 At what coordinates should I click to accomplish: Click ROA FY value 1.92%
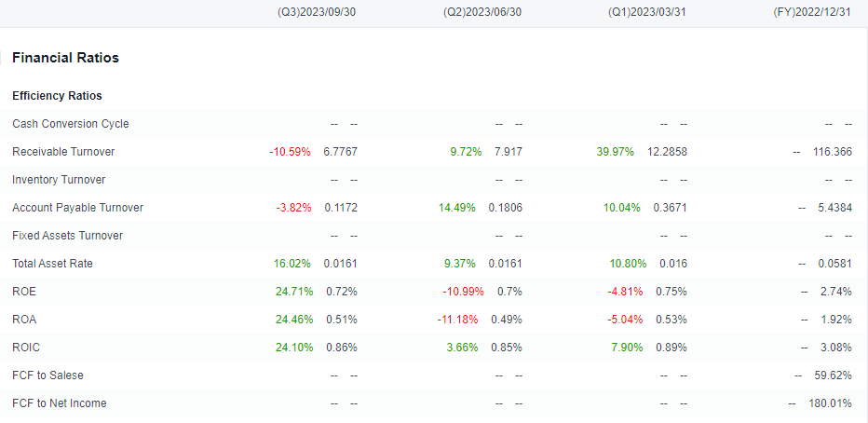(x=836, y=320)
